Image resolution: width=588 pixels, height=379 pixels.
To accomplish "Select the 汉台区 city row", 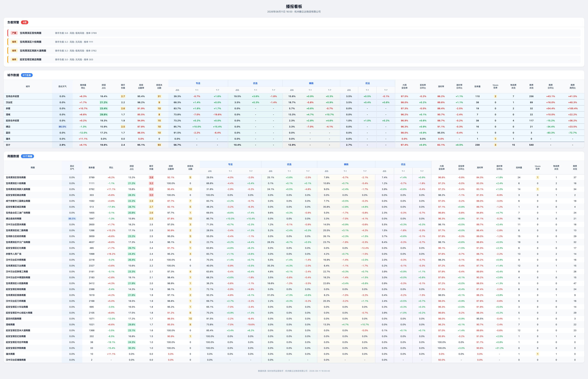I will pos(294,102).
